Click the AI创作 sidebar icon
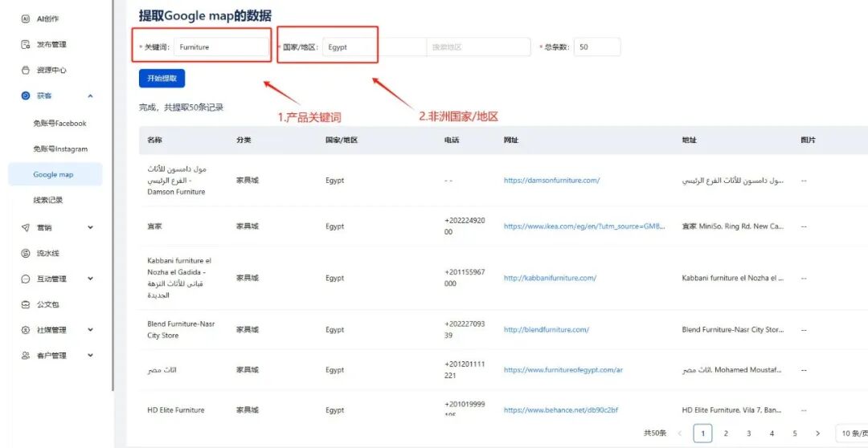Screen dimensions: 868x448 (26, 18)
